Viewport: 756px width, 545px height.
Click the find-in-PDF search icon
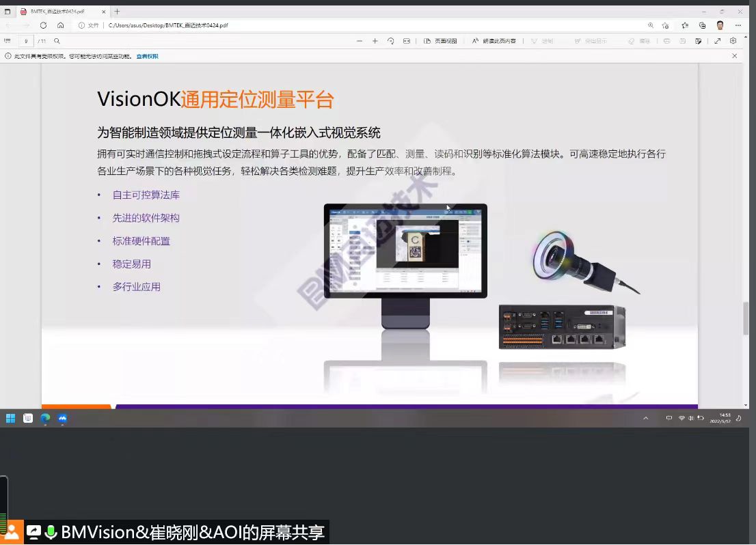(x=57, y=41)
